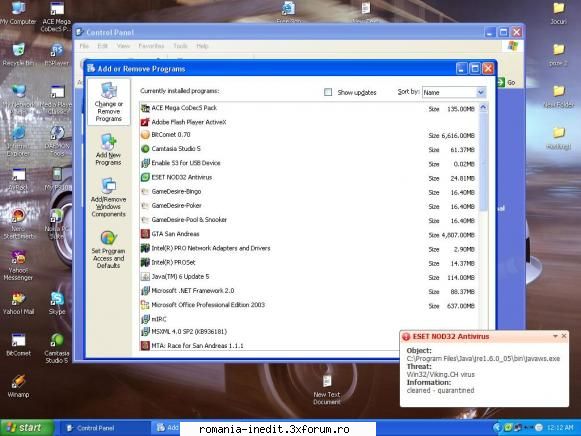
Task: Select Enable S3 for USB Device entry
Action: [x=308, y=163]
